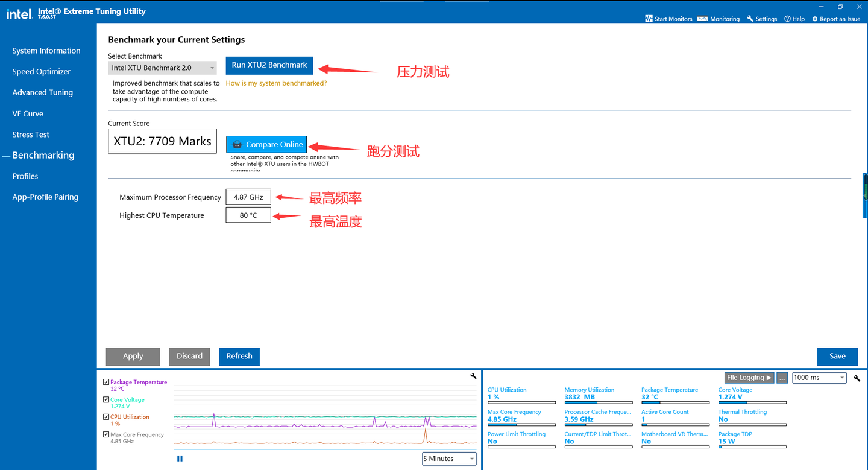The image size is (868, 470).
Task: Uncheck the CPU Utilization graph checkbox
Action: (x=106, y=417)
